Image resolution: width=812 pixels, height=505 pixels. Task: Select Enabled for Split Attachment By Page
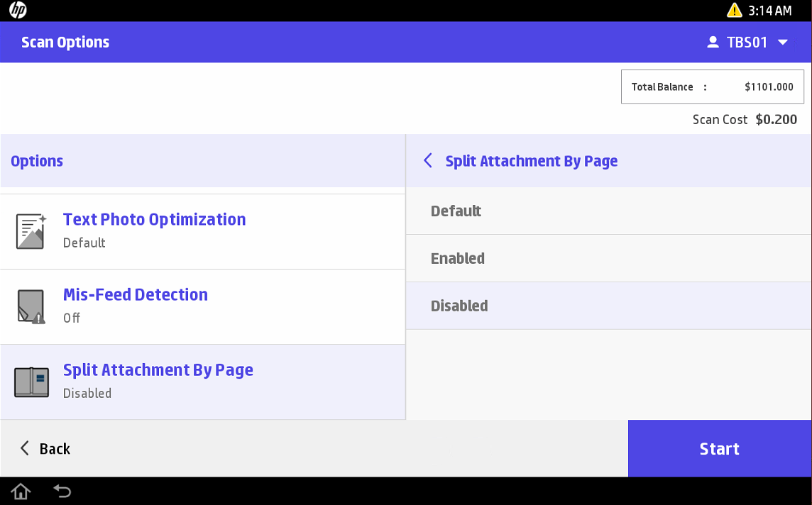(608, 259)
